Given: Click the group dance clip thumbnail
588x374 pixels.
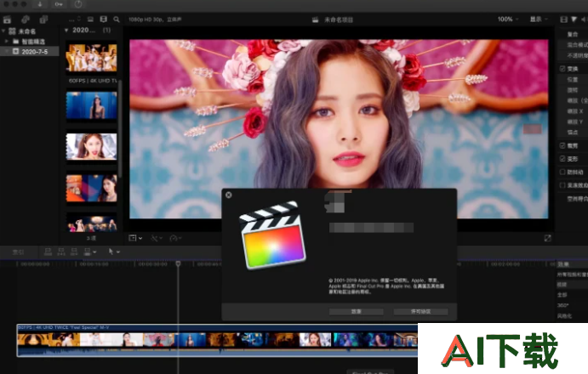Looking at the screenshot, I should coord(92,57).
